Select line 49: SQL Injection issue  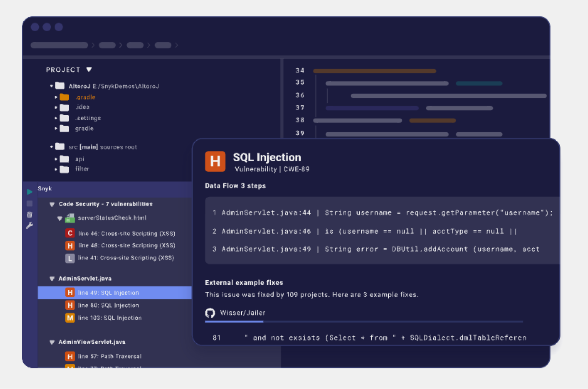[x=108, y=293]
